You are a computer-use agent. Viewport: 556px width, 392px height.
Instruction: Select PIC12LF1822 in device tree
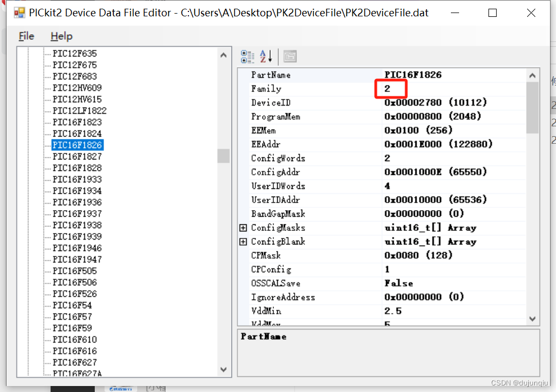[x=80, y=111]
